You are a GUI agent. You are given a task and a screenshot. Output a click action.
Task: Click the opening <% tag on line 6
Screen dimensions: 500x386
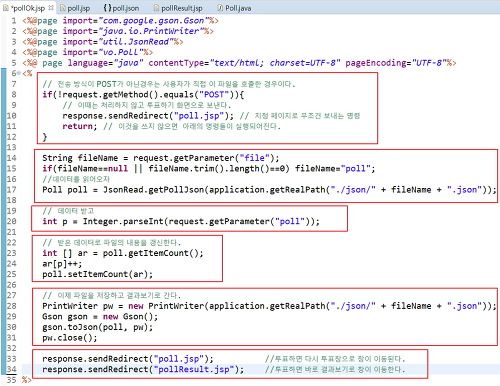pos(27,73)
